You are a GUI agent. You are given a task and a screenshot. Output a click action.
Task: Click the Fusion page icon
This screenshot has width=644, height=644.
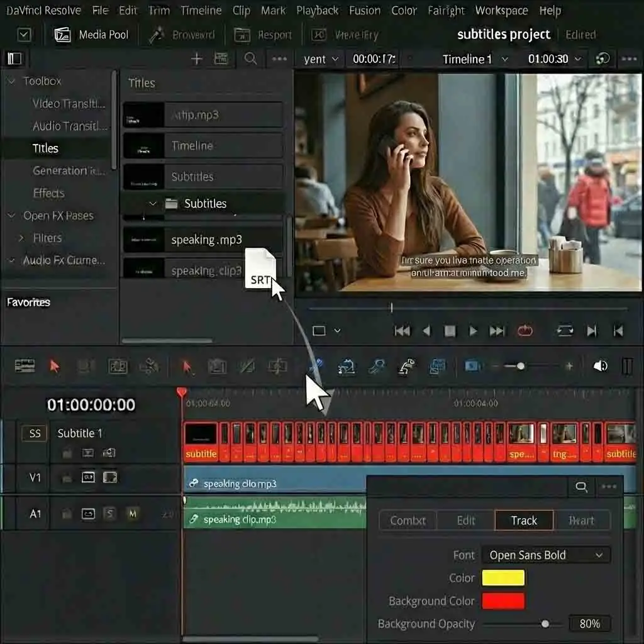[365, 10]
